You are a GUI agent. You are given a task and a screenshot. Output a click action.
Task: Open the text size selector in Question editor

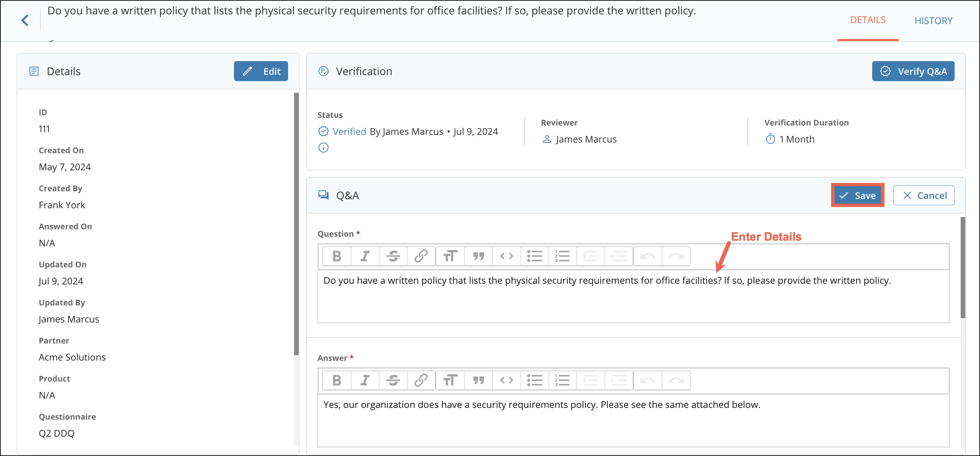coord(450,256)
